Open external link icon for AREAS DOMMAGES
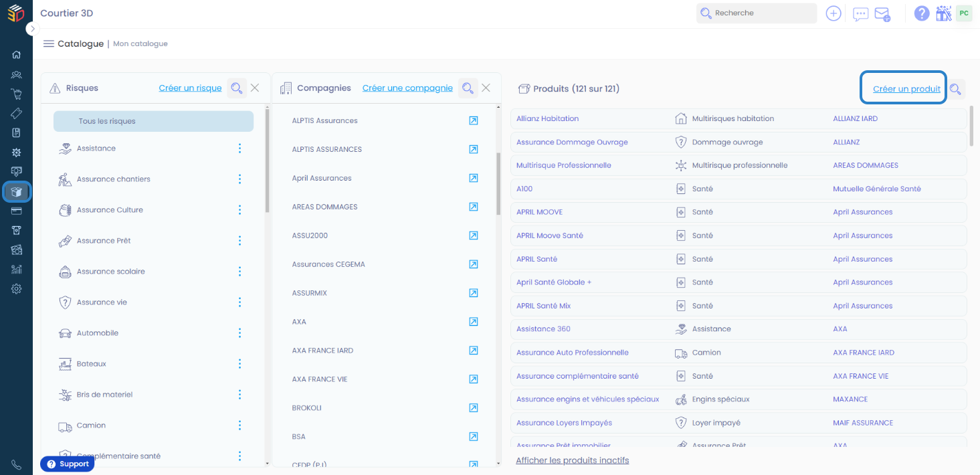 [x=474, y=207]
